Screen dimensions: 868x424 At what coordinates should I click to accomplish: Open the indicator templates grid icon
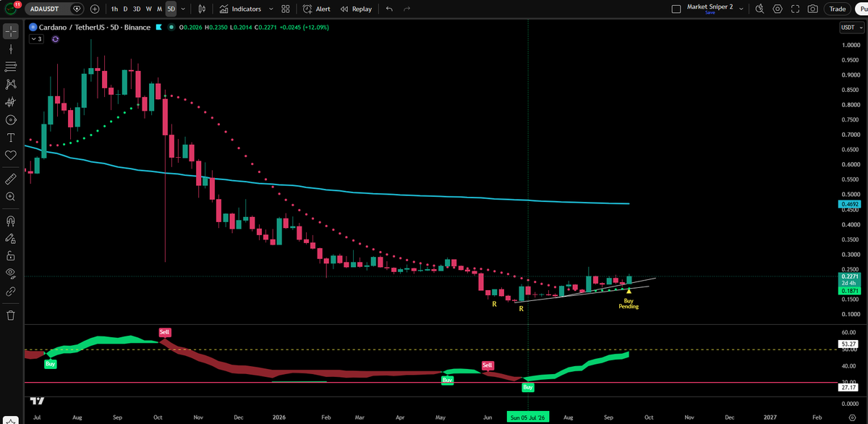pos(286,9)
